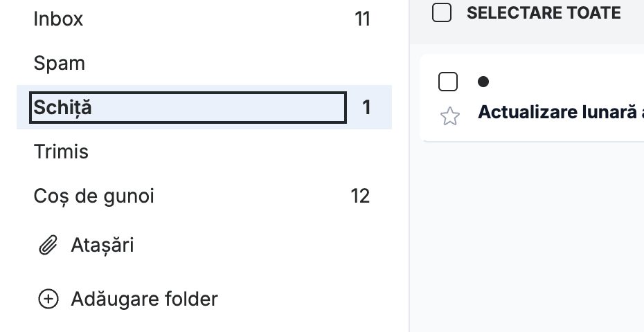Check the box for Actualizare lunară email
644x332 pixels.
click(x=447, y=81)
